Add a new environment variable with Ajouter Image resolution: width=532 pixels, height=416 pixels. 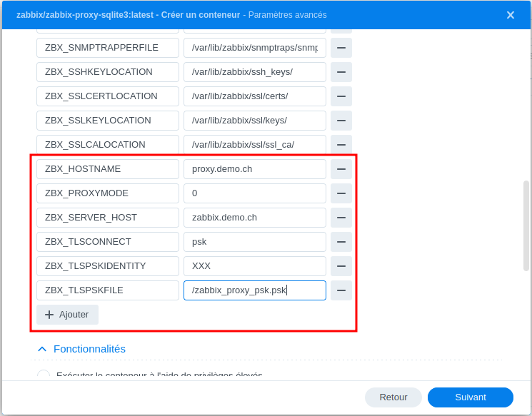(x=68, y=315)
